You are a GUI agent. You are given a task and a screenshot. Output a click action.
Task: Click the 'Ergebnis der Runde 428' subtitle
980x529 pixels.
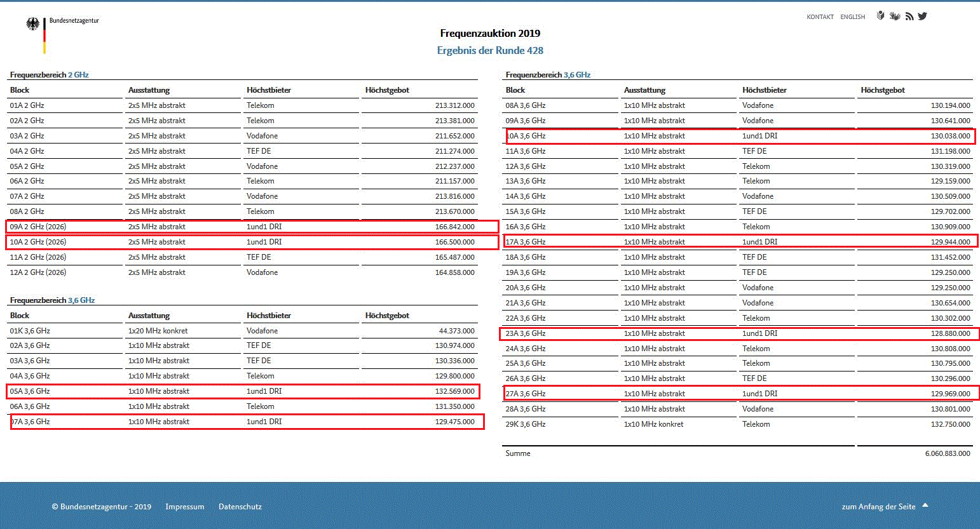tap(490, 50)
